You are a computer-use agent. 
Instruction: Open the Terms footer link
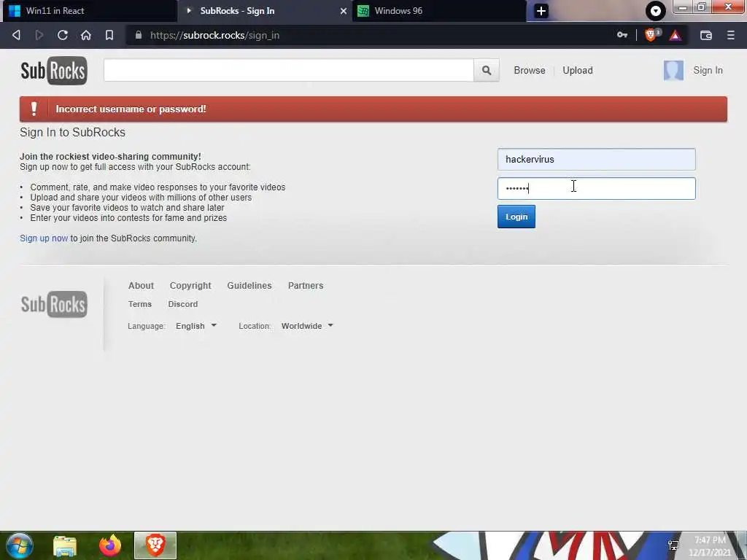[x=139, y=304]
